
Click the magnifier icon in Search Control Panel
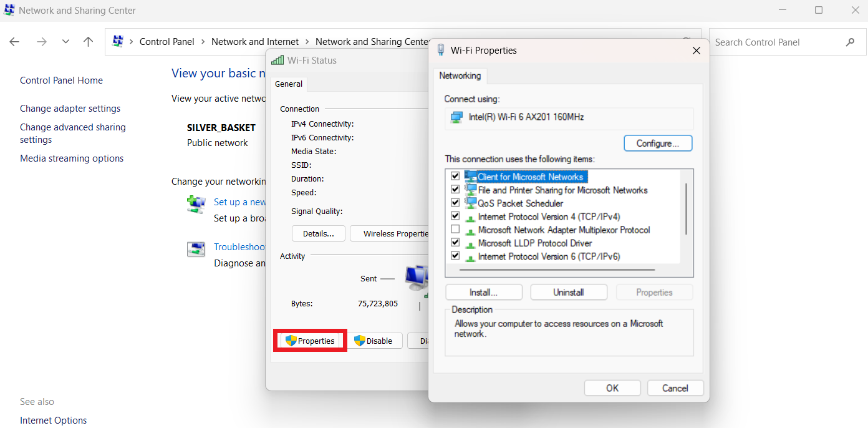[x=850, y=42]
